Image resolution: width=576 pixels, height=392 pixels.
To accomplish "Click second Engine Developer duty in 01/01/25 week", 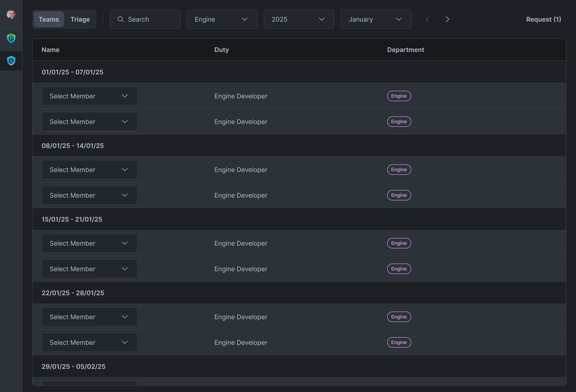I will tap(241, 122).
